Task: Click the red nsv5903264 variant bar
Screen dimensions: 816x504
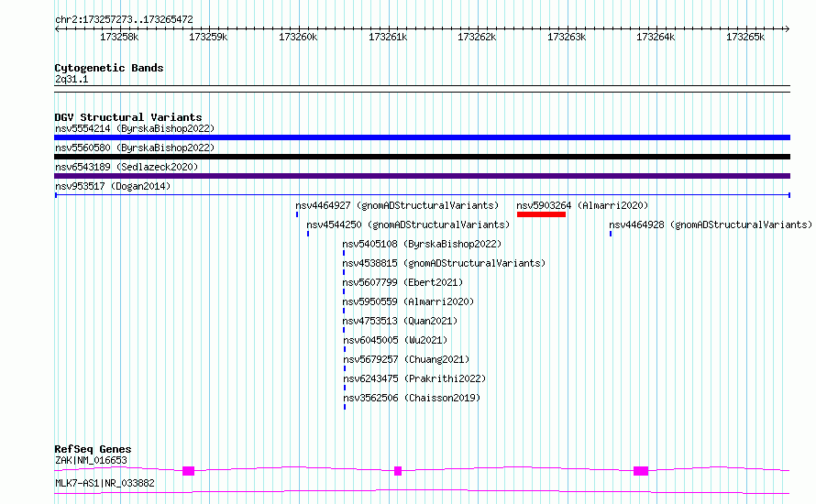Action: tap(541, 214)
